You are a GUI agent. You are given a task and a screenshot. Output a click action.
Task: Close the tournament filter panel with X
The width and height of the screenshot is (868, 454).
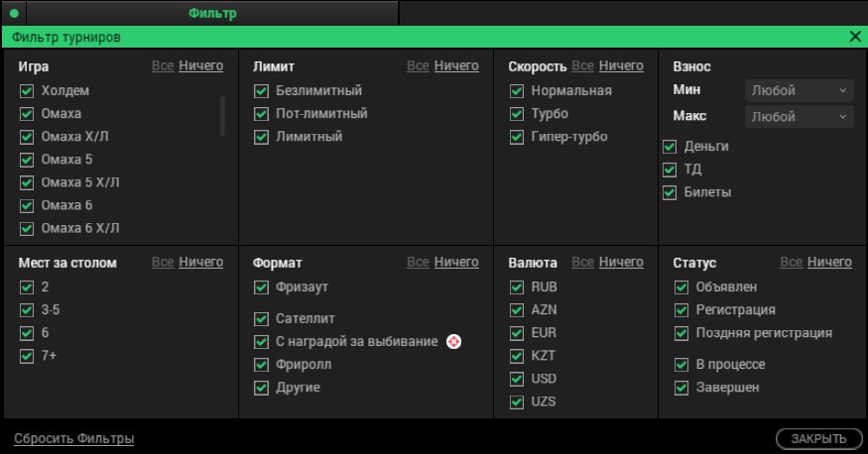[855, 37]
